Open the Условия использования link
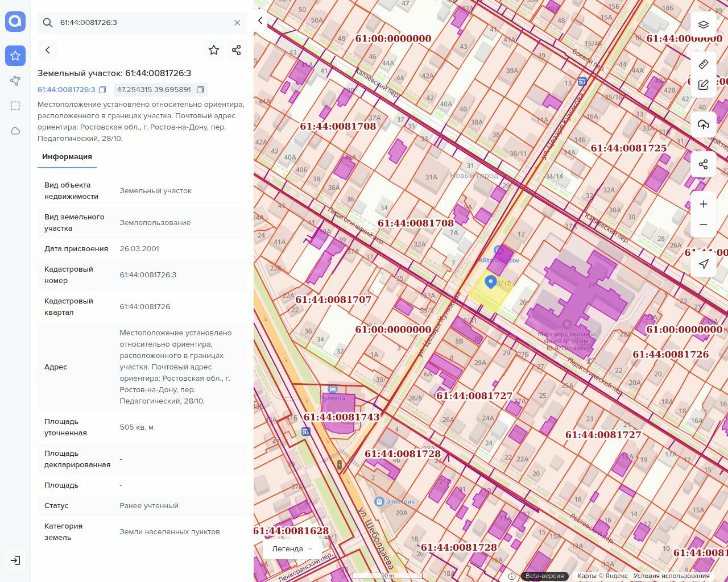This screenshot has width=728, height=582. pos(671,576)
